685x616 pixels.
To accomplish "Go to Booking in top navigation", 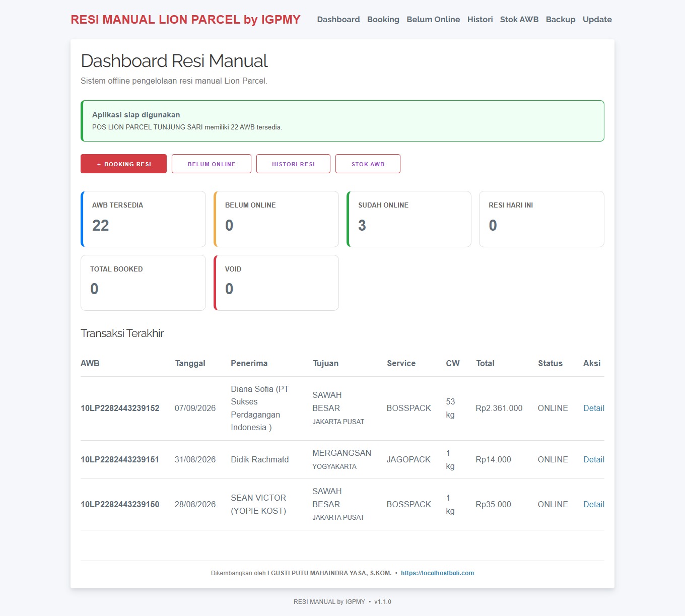I will click(x=383, y=20).
